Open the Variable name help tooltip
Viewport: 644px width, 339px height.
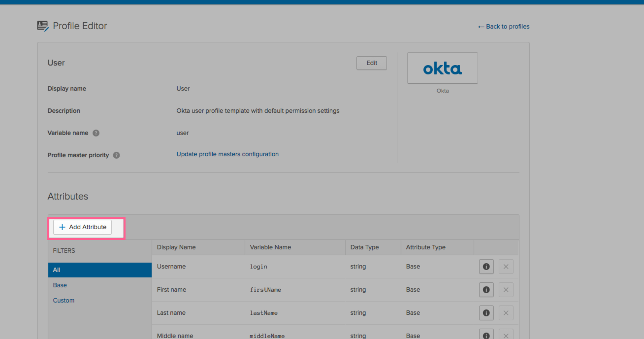[x=96, y=133]
